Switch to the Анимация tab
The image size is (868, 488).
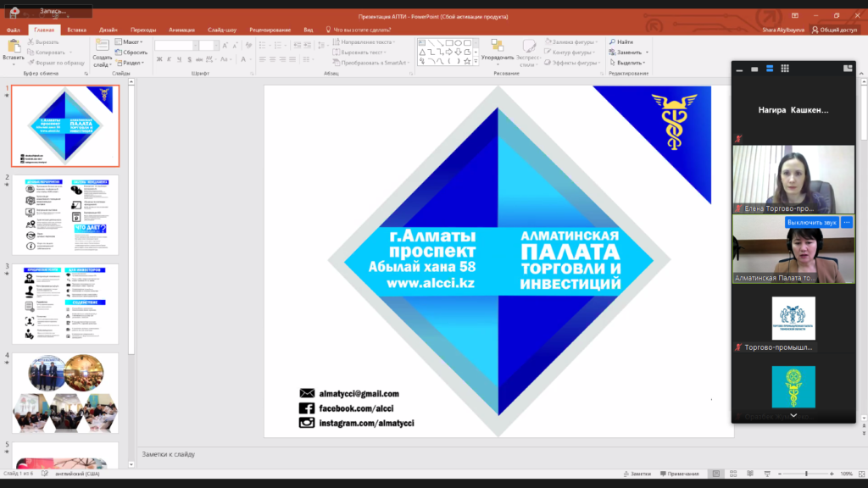tap(181, 30)
